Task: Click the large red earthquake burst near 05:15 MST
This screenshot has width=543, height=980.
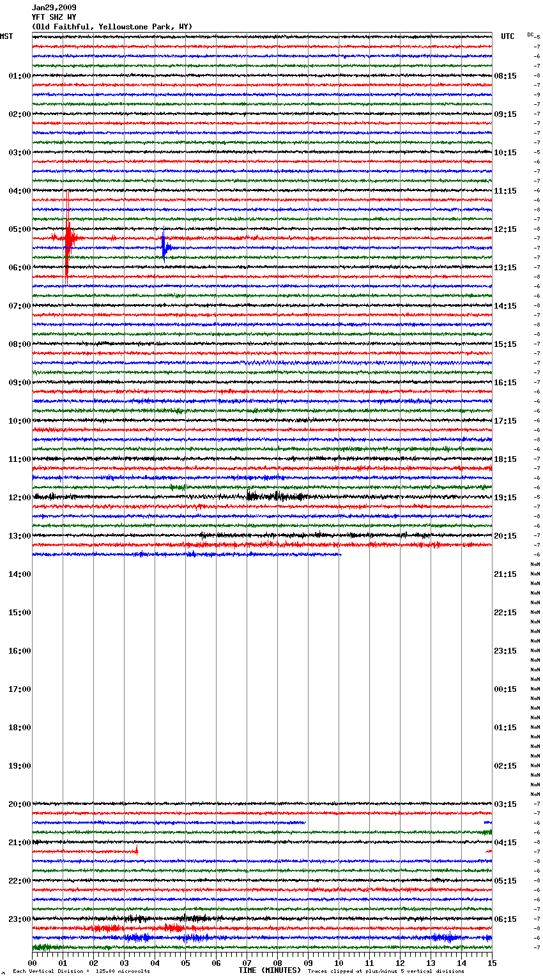Action: 68,238
